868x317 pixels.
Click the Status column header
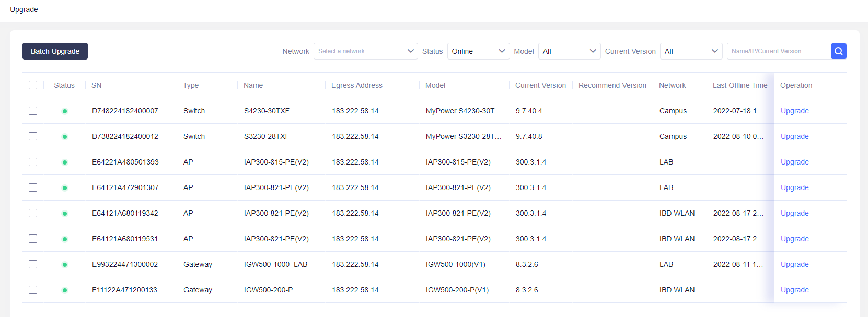pos(64,85)
